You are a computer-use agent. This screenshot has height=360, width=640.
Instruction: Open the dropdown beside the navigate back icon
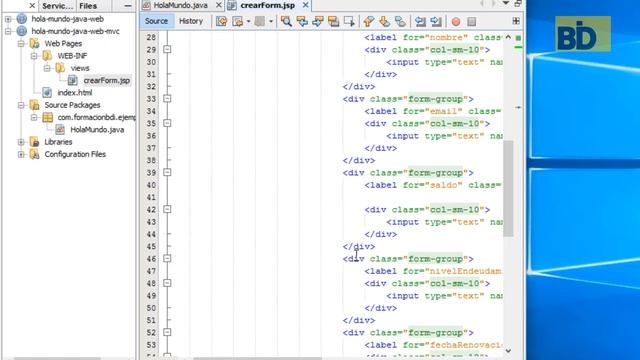click(x=248, y=21)
